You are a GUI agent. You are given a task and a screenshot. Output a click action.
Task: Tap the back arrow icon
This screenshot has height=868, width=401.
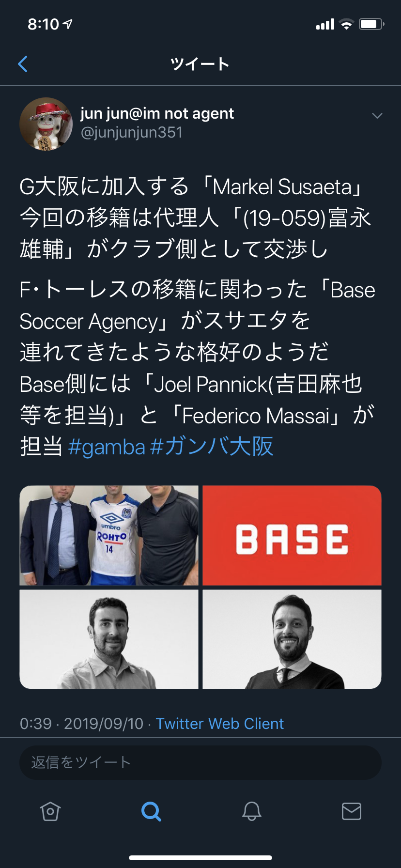[23, 64]
